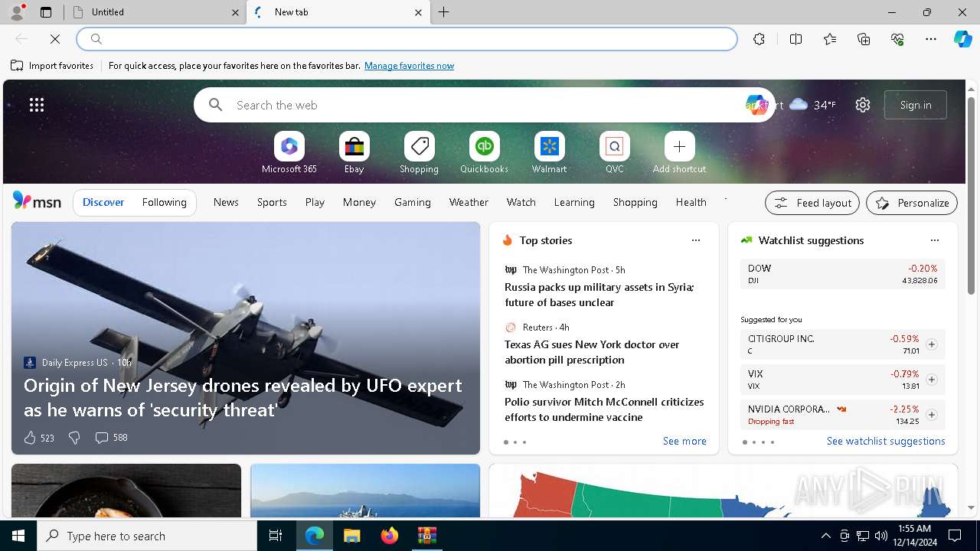This screenshot has width=980, height=551.
Task: Switch to the Untitled browser tab
Action: (155, 12)
